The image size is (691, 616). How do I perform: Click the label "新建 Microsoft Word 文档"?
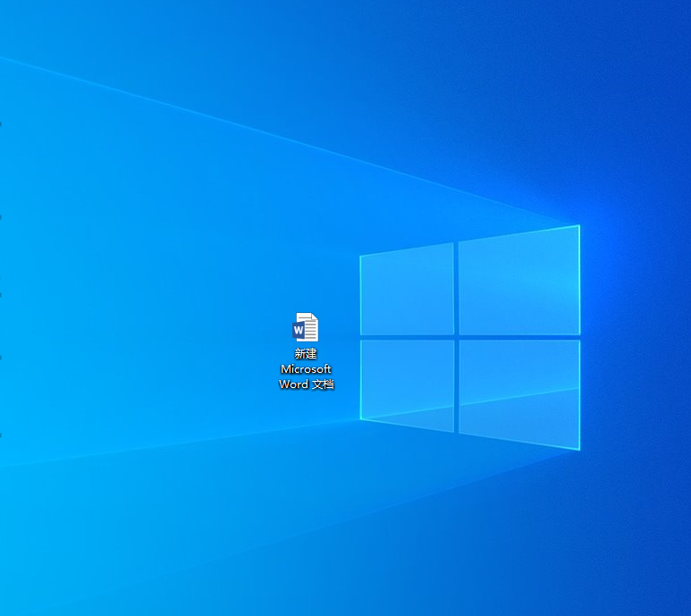point(307,369)
